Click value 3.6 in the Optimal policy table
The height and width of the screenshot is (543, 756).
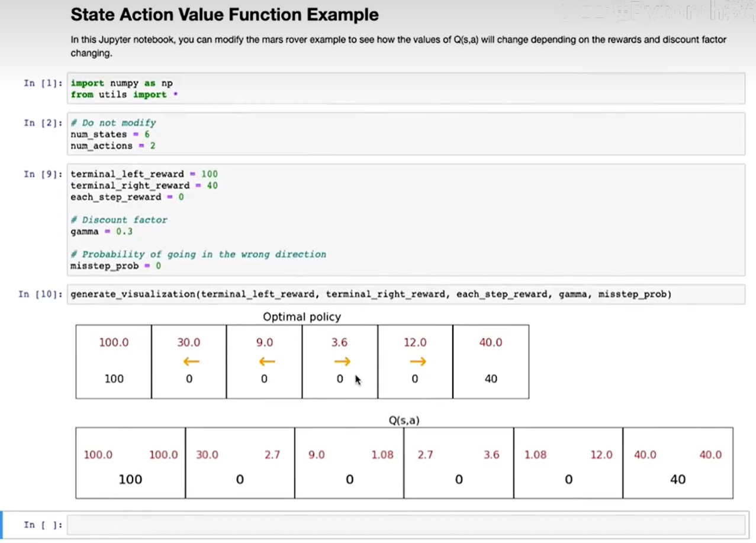340,342
